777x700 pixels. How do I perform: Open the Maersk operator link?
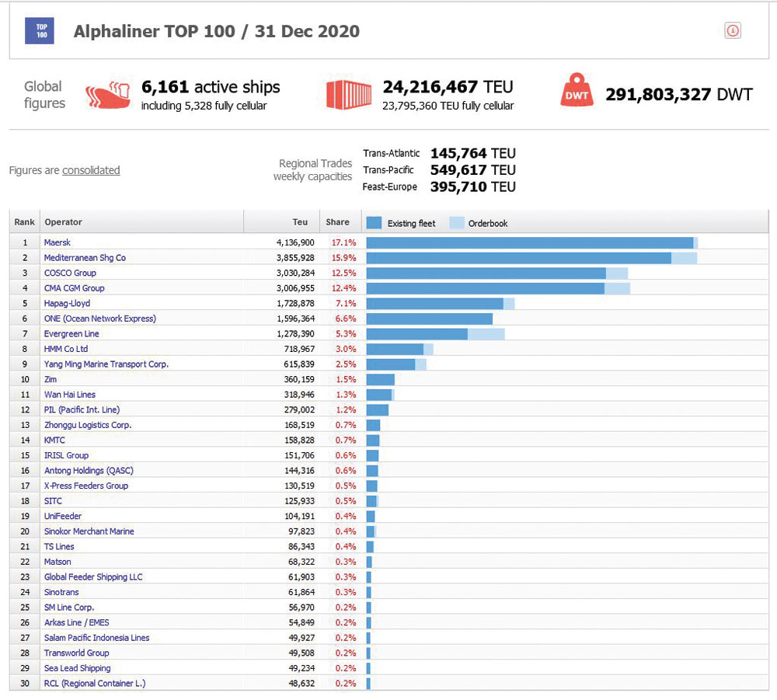pos(57,242)
